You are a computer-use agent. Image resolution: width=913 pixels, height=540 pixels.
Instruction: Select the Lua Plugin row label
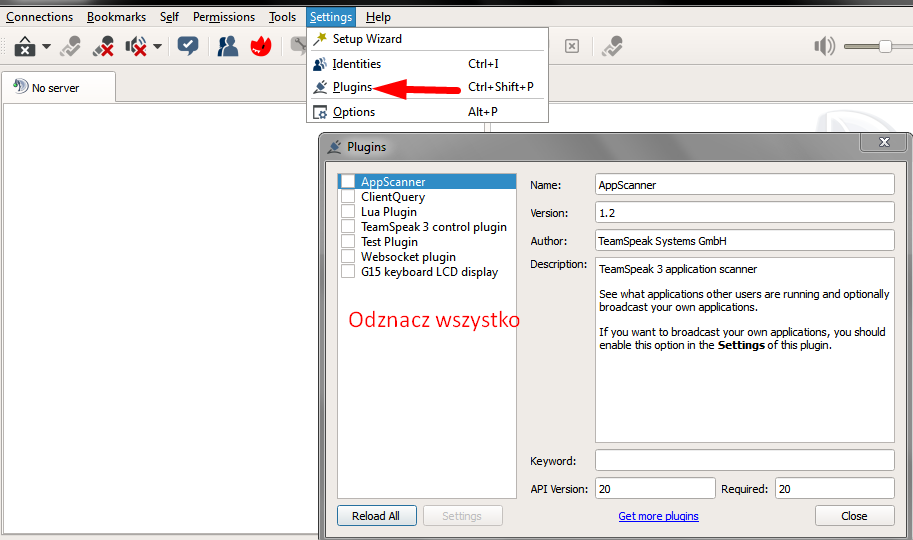click(x=389, y=212)
